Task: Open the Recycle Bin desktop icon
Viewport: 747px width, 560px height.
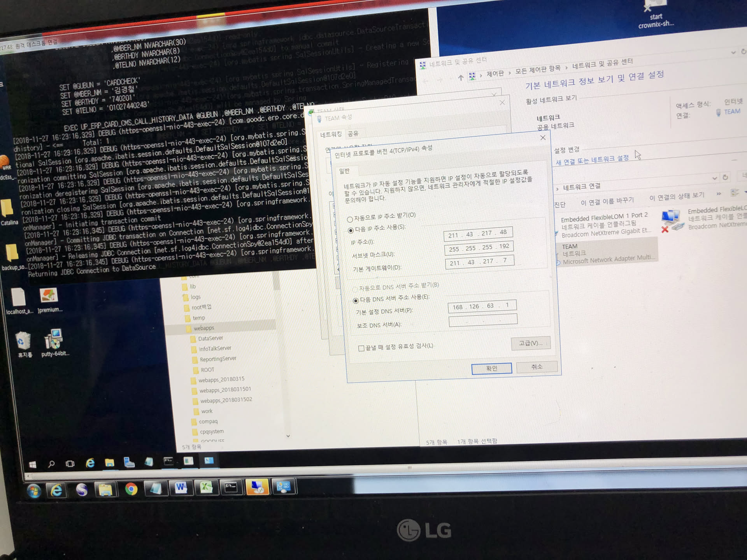Action: click(24, 341)
